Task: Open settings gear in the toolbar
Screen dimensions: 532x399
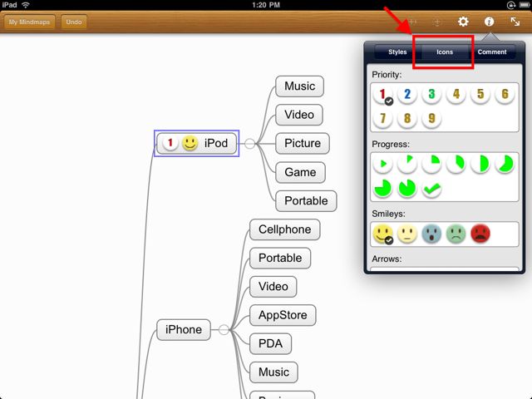Action: 463,22
